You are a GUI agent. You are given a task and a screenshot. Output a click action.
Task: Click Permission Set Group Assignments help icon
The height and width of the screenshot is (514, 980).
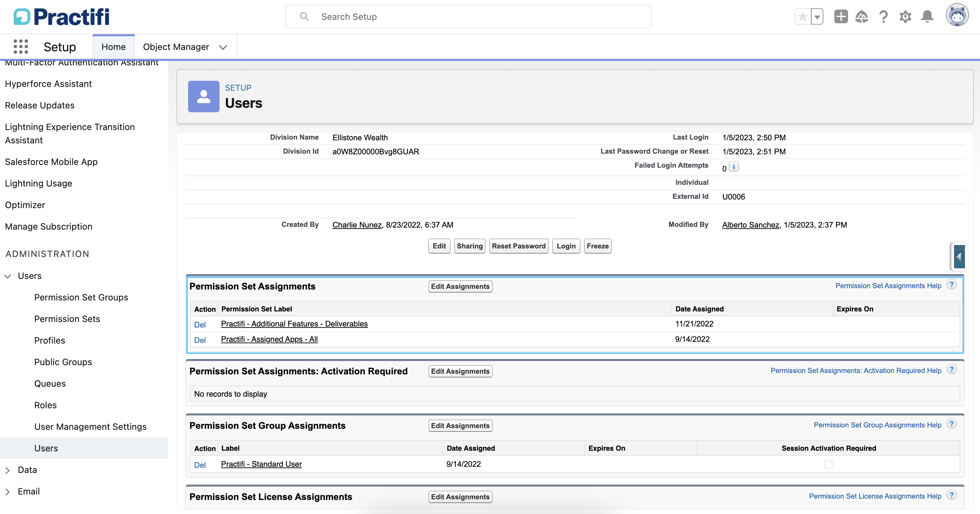point(952,424)
